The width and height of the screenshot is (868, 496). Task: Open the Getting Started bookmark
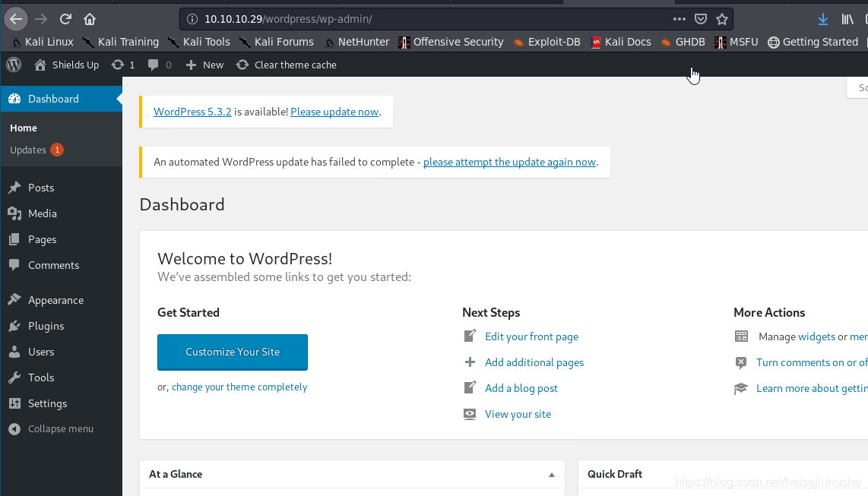[x=813, y=42]
